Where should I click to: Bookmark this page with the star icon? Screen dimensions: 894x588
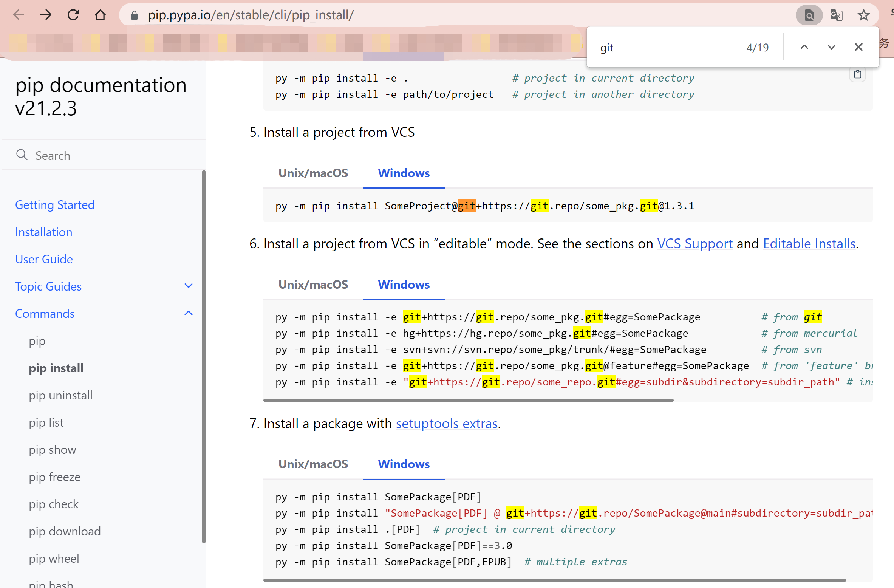click(864, 15)
